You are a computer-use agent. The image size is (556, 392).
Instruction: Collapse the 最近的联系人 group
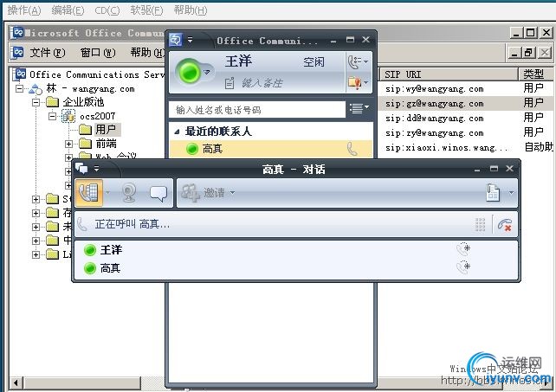point(178,132)
